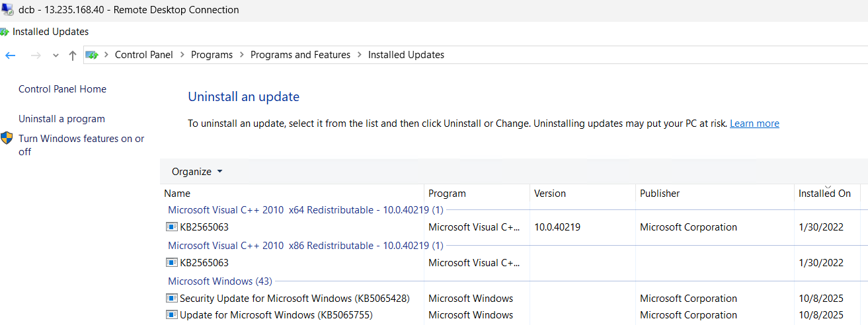Viewport: 868px width, 325px height.
Task: Open the recent locations dropdown chevron
Action: (x=56, y=55)
